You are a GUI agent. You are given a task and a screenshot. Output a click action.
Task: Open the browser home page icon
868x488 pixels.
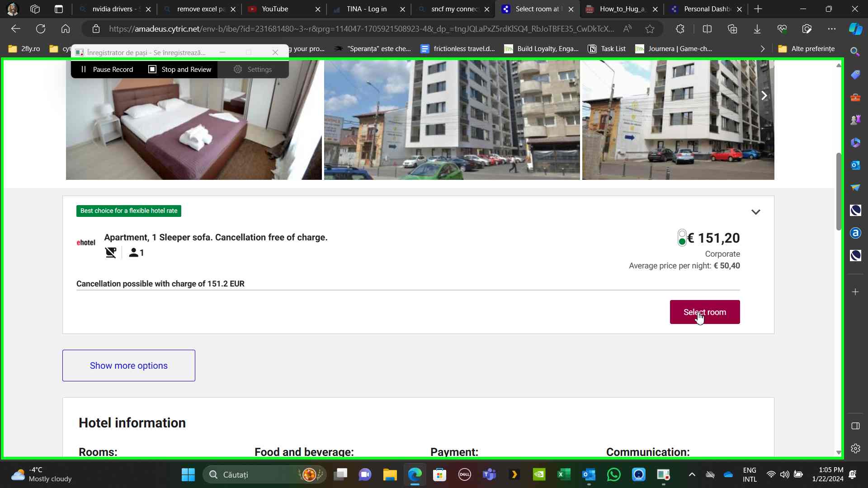pyautogui.click(x=66, y=29)
